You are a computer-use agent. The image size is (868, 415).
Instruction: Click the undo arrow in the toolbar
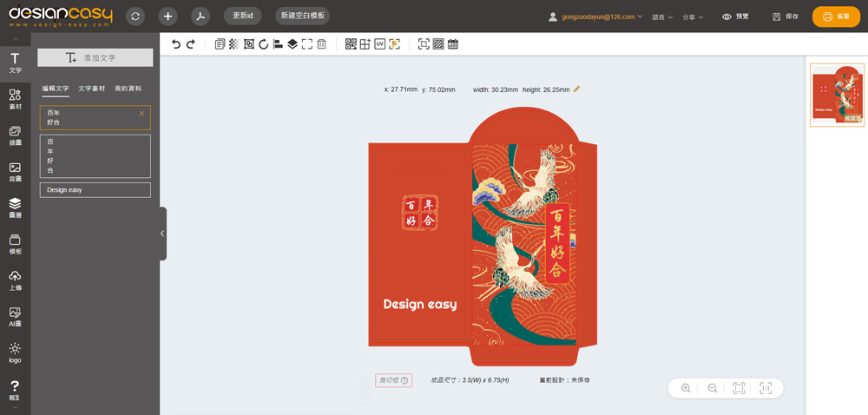[x=176, y=44]
